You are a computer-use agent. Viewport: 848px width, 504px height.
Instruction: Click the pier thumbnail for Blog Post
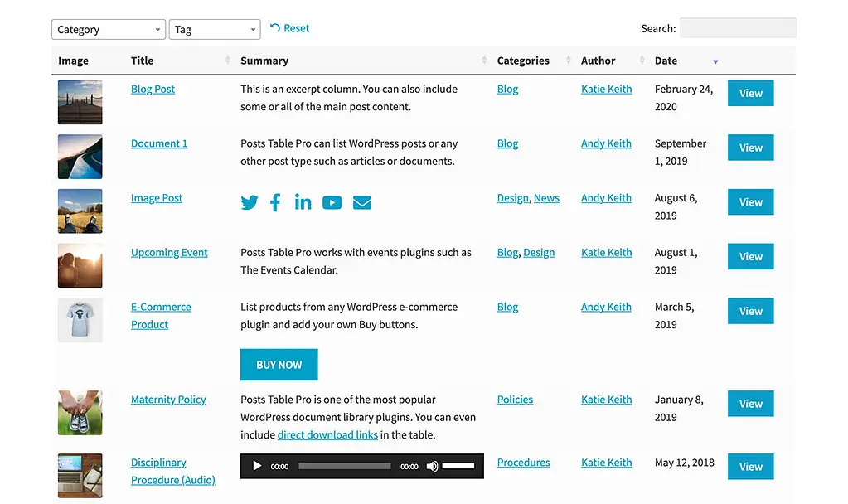80,102
